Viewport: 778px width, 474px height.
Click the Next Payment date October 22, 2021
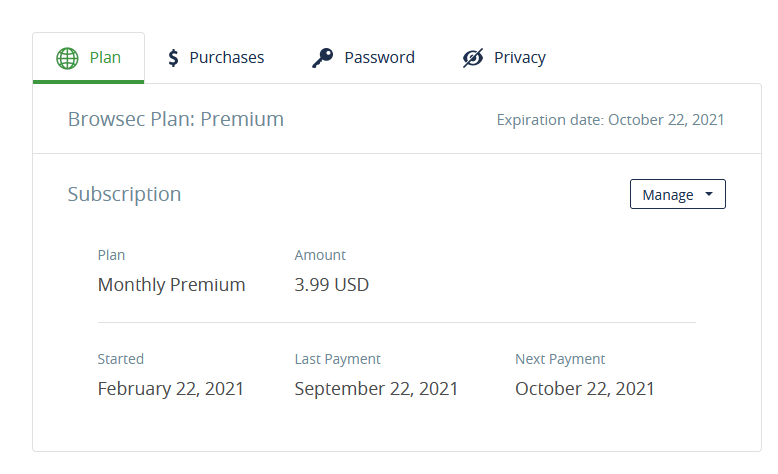pos(584,389)
